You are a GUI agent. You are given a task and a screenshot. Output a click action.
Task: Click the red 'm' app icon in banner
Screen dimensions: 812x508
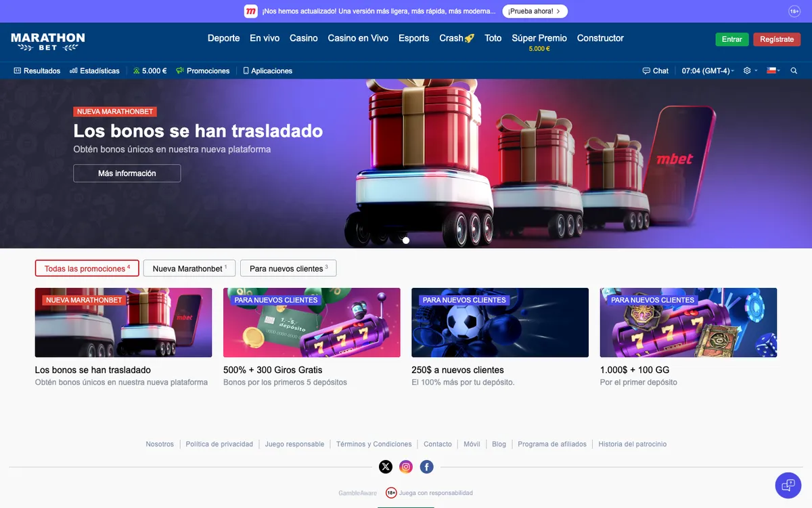point(251,12)
